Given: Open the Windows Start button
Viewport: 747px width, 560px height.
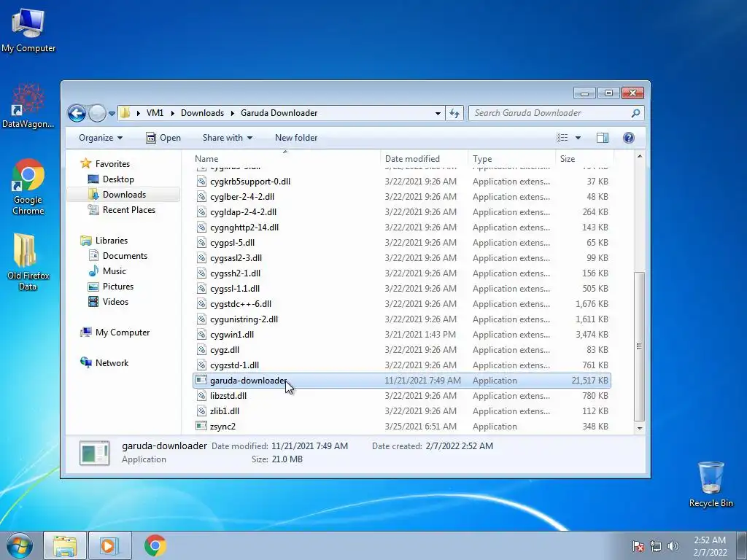Looking at the screenshot, I should pyautogui.click(x=20, y=545).
